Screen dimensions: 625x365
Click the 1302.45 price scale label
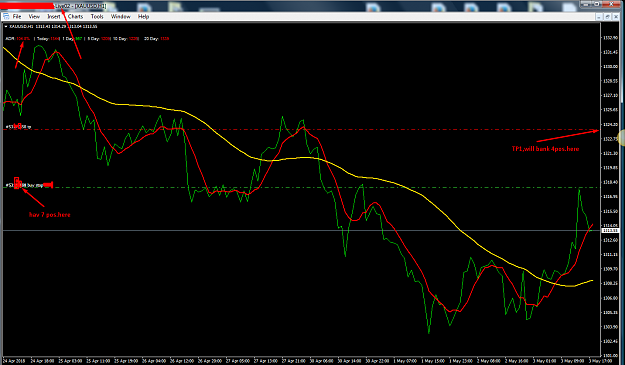point(610,341)
